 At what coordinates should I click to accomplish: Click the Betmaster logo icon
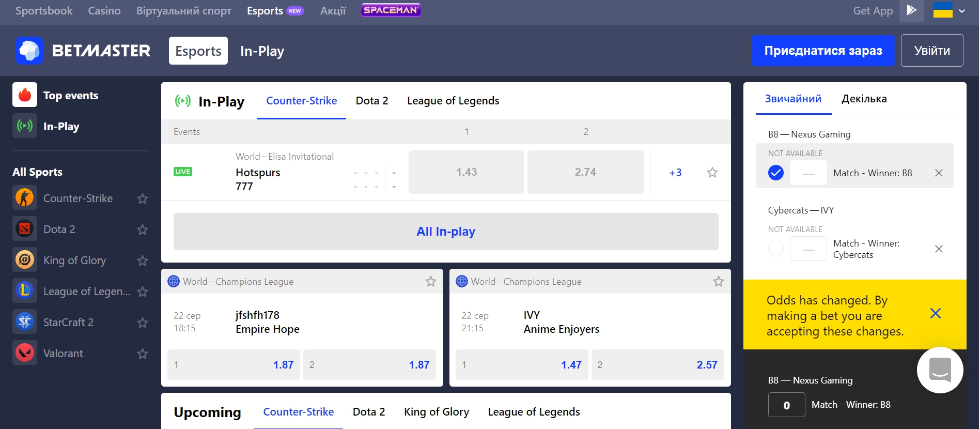click(x=29, y=51)
